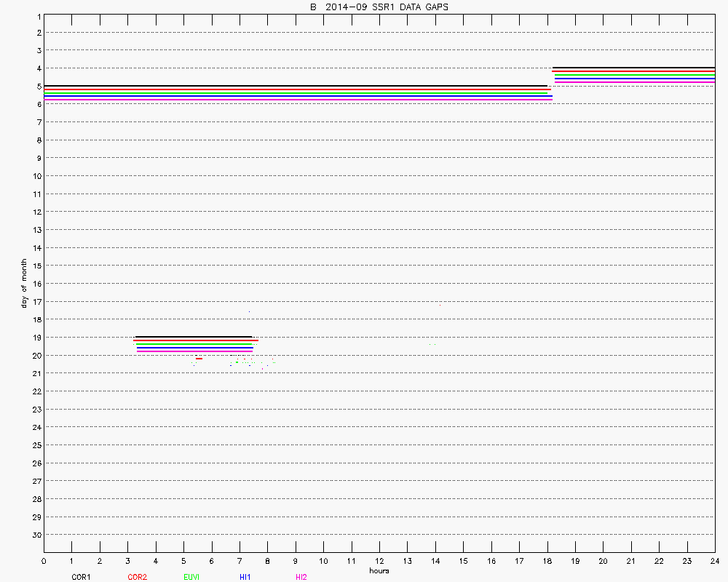Click the magenta HI2 legend label
Viewport: 728px width, 582px height.
[x=301, y=577]
